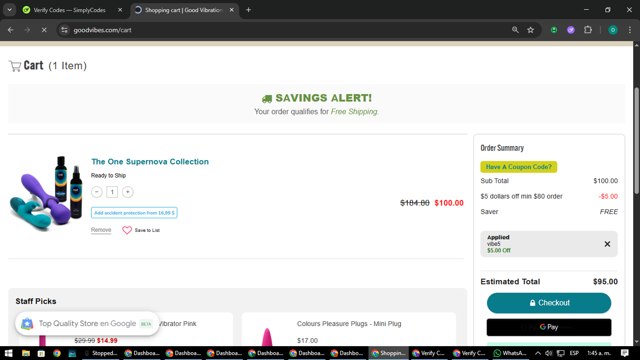Click the goodvibes.com/cart address bar

point(286,30)
